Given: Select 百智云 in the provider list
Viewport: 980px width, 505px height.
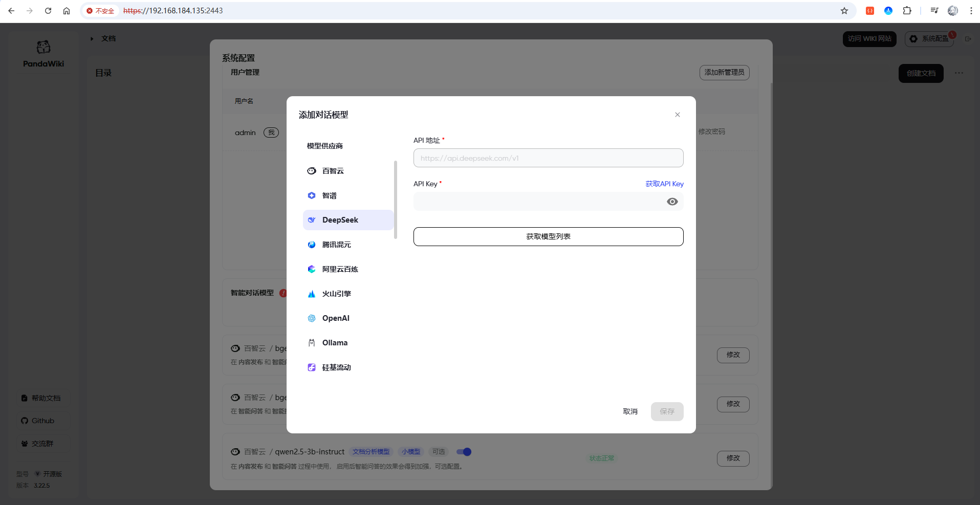Looking at the screenshot, I should click(x=348, y=171).
